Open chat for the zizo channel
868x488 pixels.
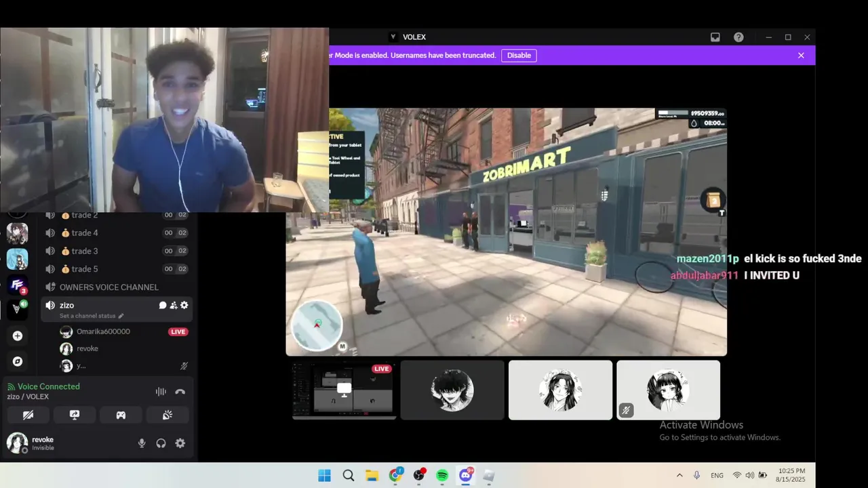pos(163,305)
